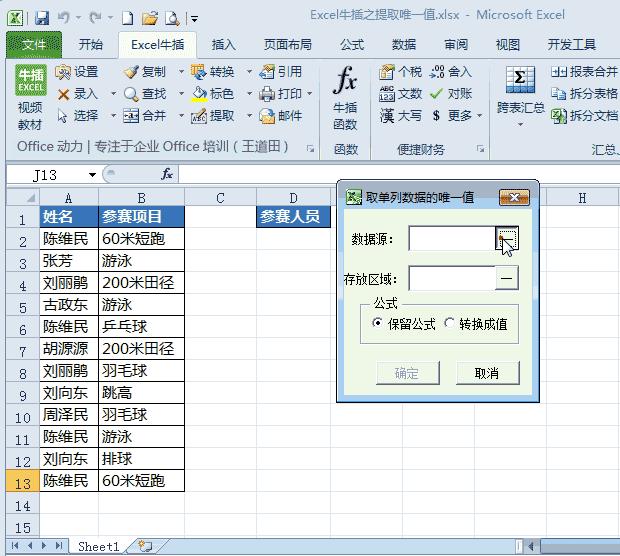The image size is (620, 556).
Task: Click the 选择 tool icon
Action: 62,116
